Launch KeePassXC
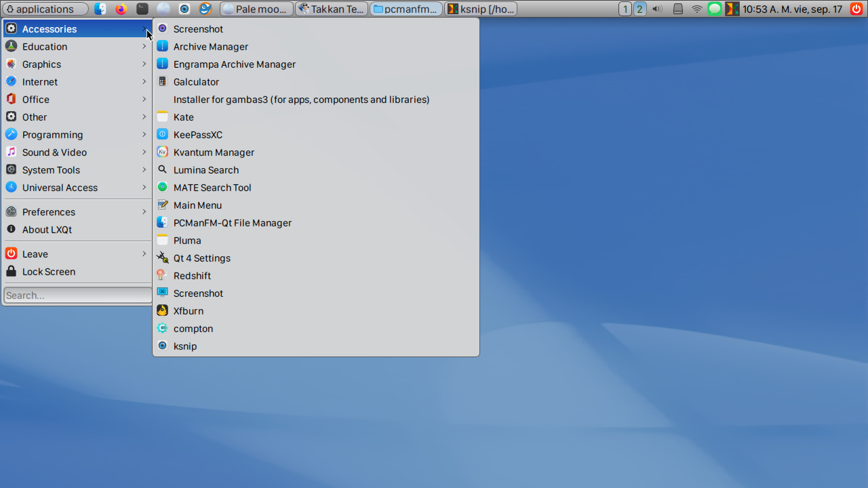 point(316,135)
